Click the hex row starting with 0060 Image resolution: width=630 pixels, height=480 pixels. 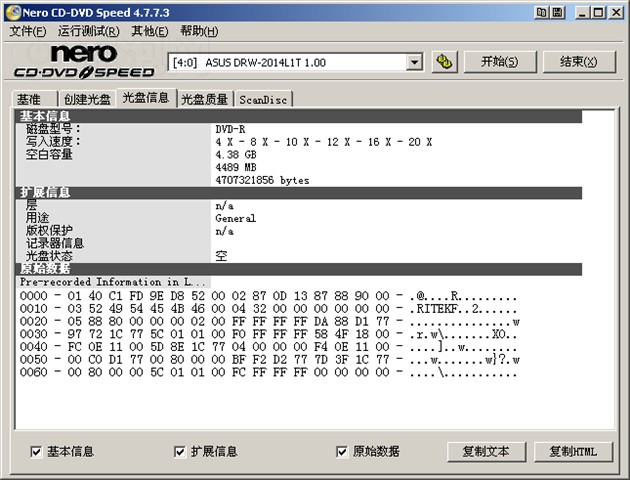click(268, 372)
